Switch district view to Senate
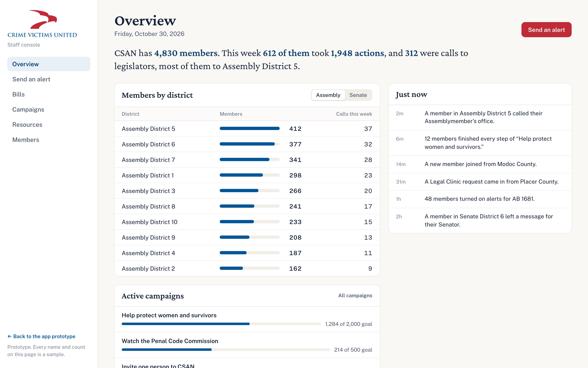 point(358,95)
